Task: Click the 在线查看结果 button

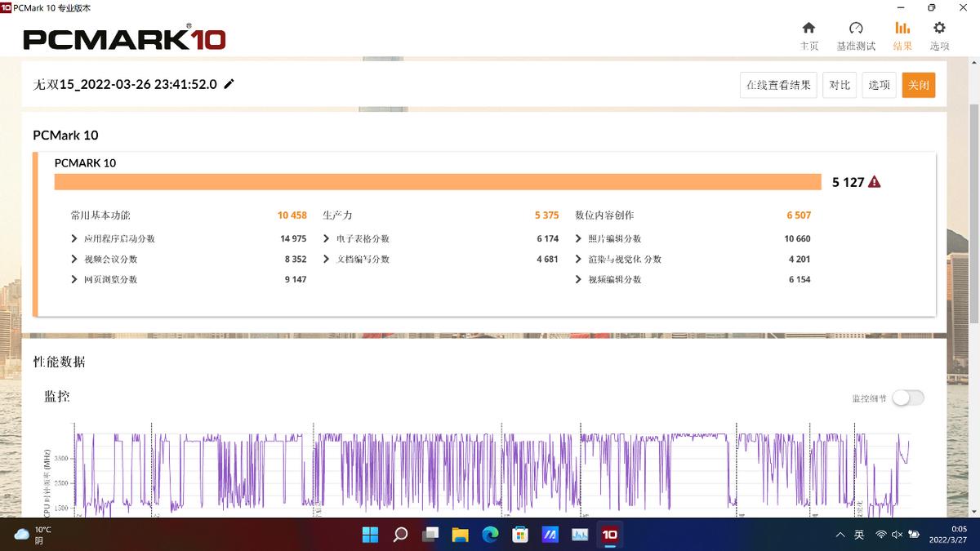Action: click(x=778, y=85)
